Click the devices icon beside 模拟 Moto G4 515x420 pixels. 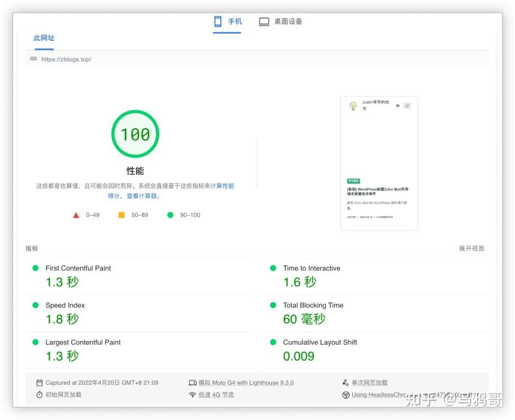[192, 383]
